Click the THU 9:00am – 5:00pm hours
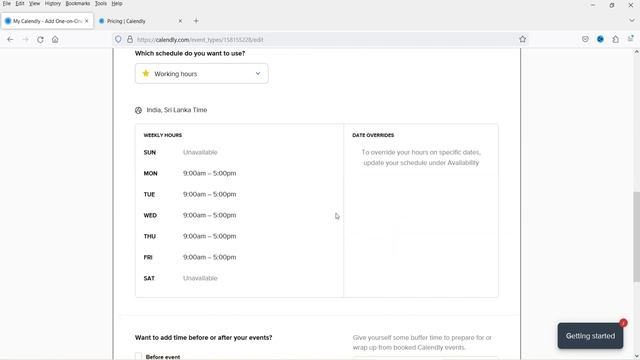The height and width of the screenshot is (360, 640). point(209,236)
